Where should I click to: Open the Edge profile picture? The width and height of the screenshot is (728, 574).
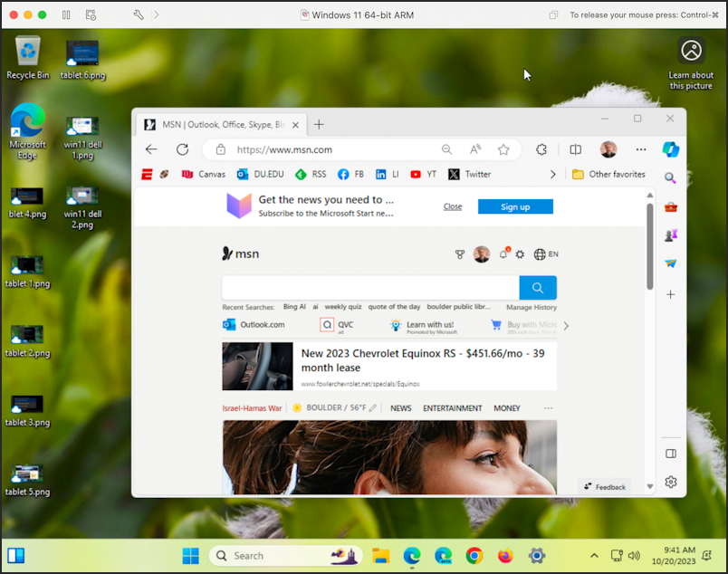pyautogui.click(x=608, y=149)
